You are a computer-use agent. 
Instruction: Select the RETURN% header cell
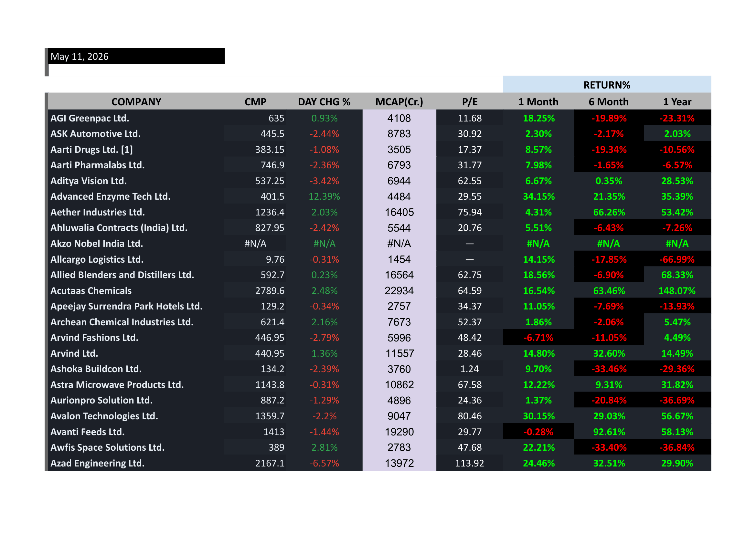click(607, 85)
